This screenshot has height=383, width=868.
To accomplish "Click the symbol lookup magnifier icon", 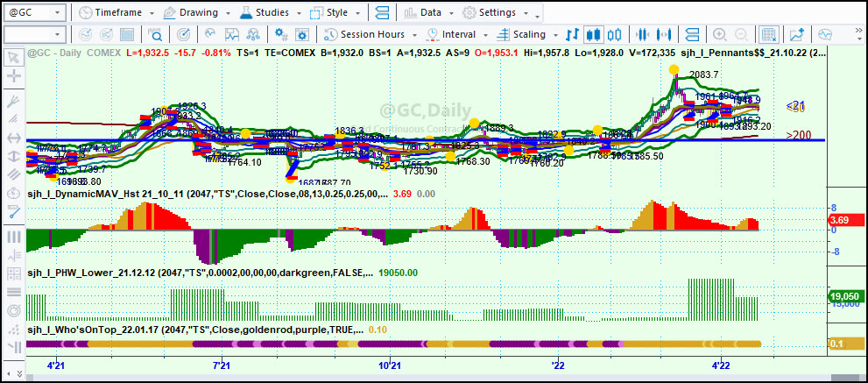I will [155, 34].
